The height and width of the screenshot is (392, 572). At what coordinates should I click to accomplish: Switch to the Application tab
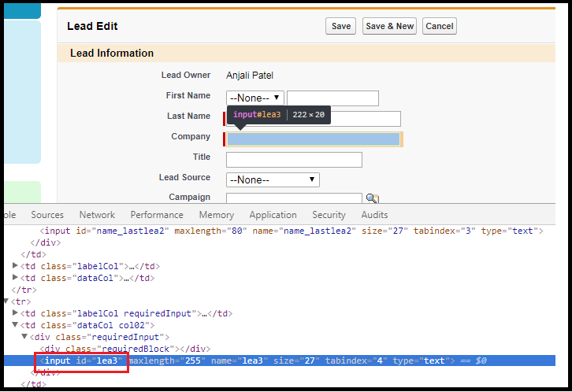[273, 215]
